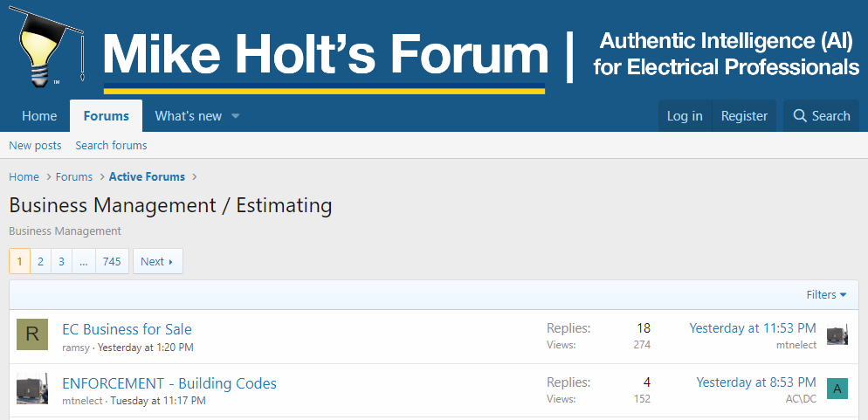Screen dimensions: 868x420
Task: Click the Search text button
Action: tap(831, 115)
